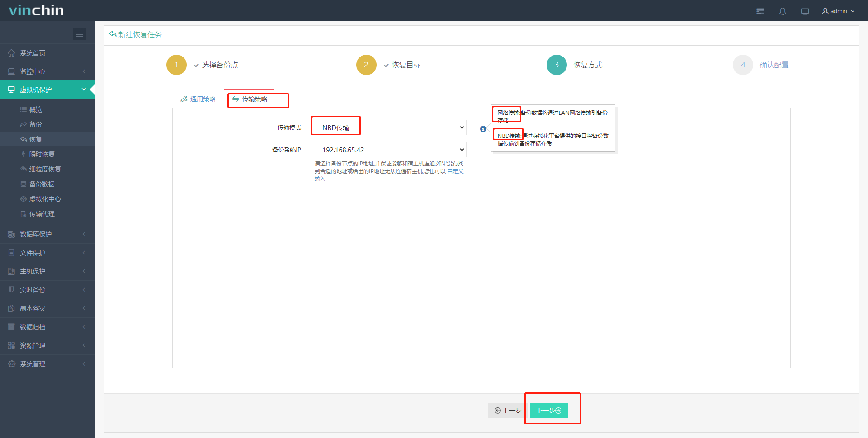Screen dimensions: 868x438
Task: Click the 实时备份 shield icon
Action: pyautogui.click(x=11, y=289)
